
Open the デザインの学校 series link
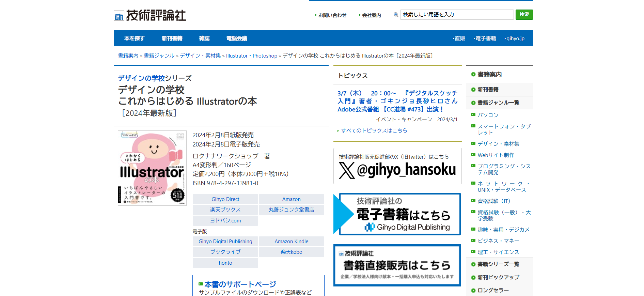(x=141, y=78)
